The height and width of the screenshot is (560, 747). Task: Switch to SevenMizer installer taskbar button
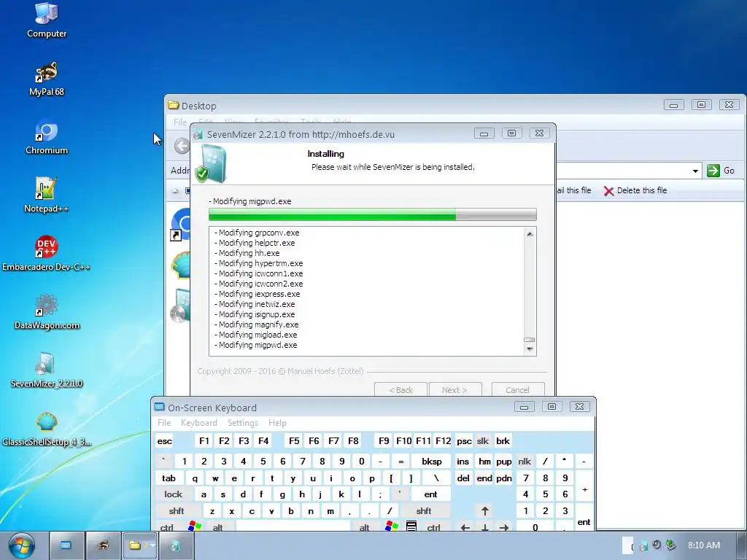point(176,545)
